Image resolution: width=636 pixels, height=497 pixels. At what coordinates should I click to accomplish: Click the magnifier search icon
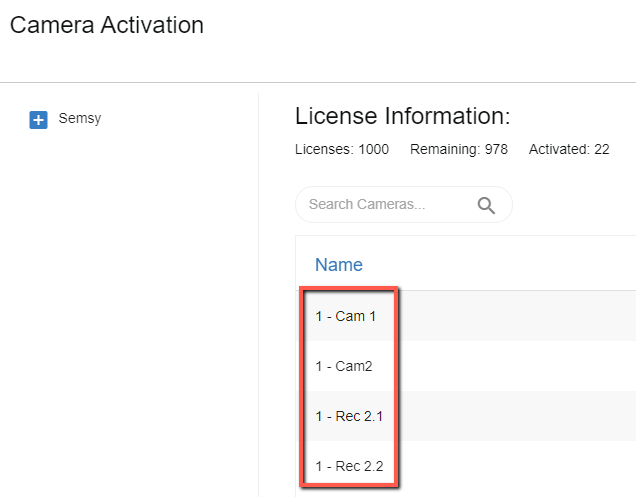(486, 205)
